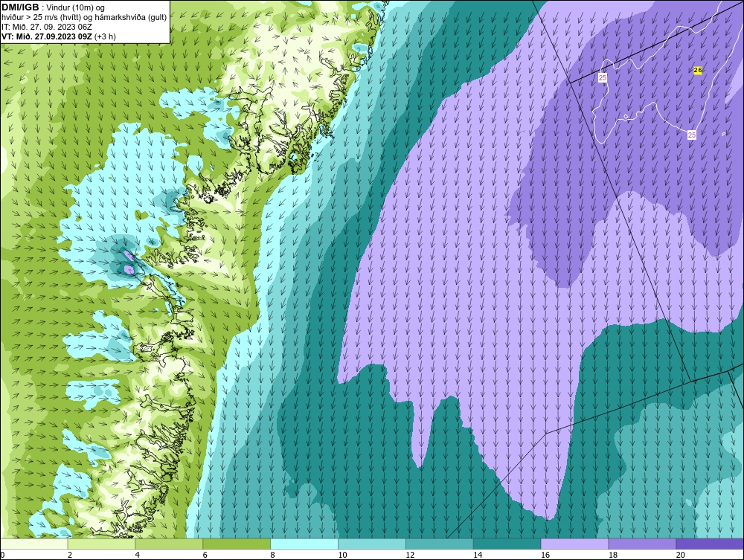Select the 14-16 m/s dark teal swatch
Viewport: 744px width, 560px height.
pos(507,544)
